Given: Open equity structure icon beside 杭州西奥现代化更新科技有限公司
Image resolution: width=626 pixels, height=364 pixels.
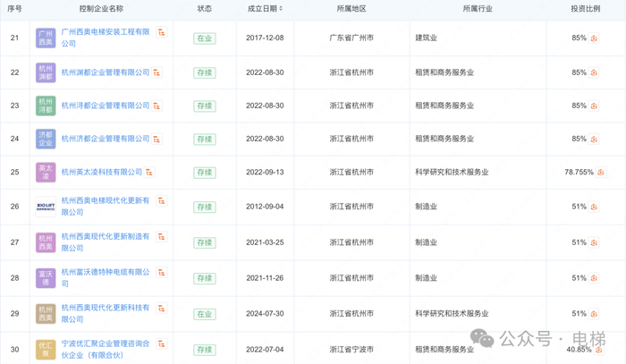Looking at the screenshot, I should point(162,309).
